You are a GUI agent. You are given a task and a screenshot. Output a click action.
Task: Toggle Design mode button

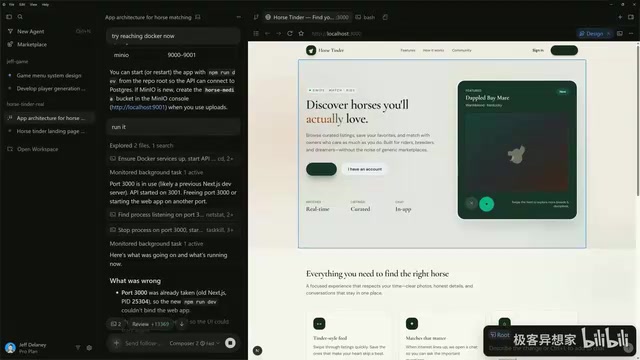(591, 33)
